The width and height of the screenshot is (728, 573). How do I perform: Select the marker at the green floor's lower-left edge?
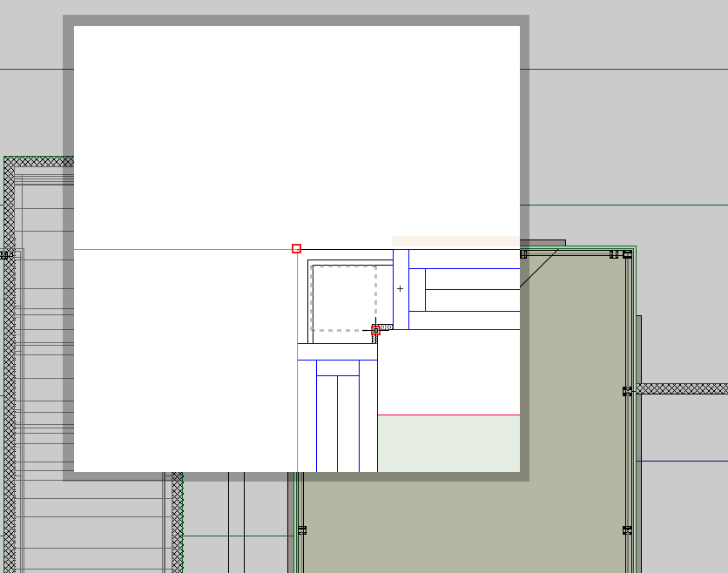click(x=302, y=529)
